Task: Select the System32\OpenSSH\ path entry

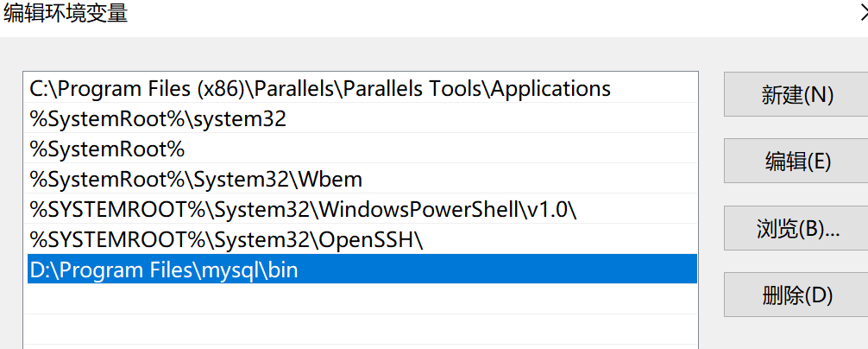Action: click(x=361, y=238)
